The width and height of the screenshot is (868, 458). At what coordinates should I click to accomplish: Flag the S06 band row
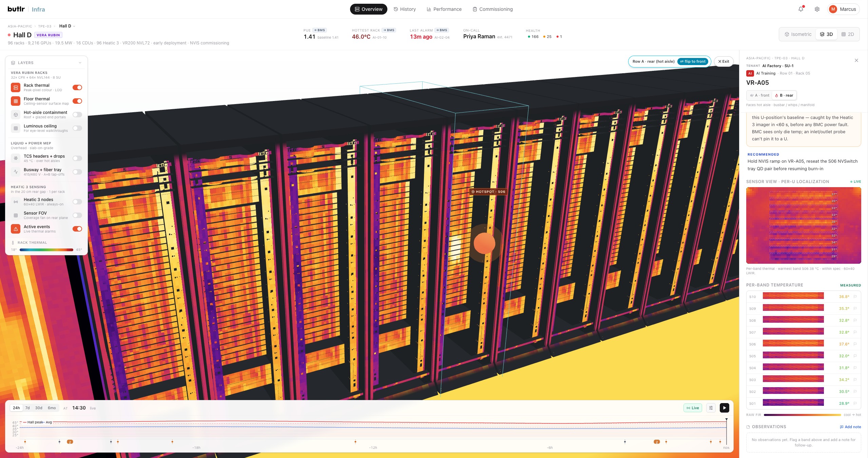(x=855, y=344)
